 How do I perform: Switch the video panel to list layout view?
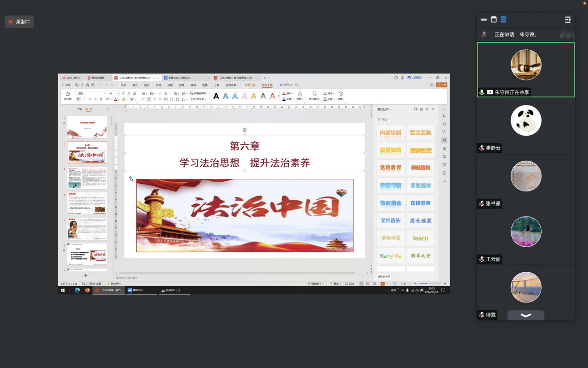504,20
